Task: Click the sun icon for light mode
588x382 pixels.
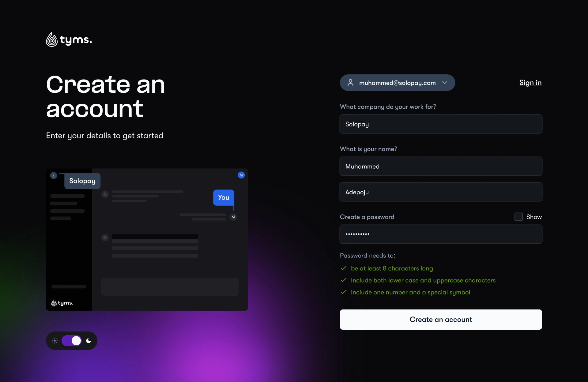Action: (55, 341)
